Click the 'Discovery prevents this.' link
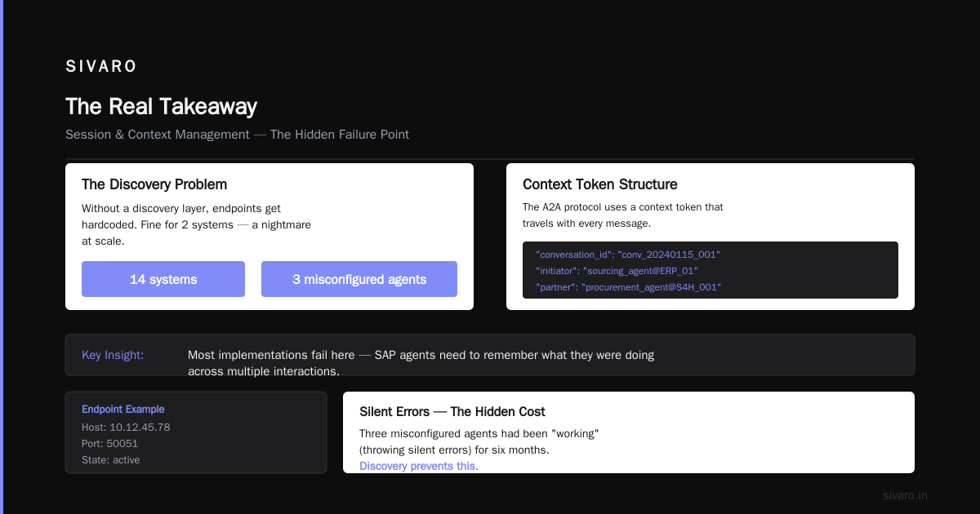The height and width of the screenshot is (514, 980). click(419, 466)
